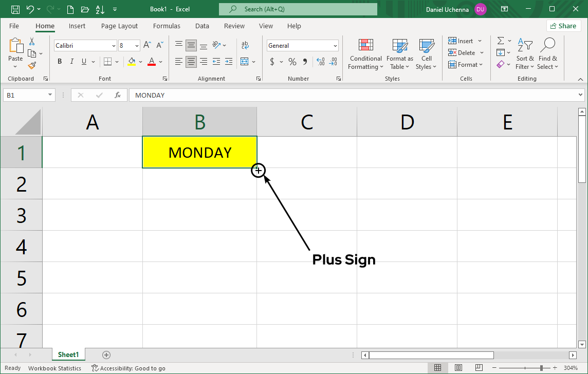Click the AutoSum sigma icon
Viewport: 588px width, 374px height.
point(500,41)
